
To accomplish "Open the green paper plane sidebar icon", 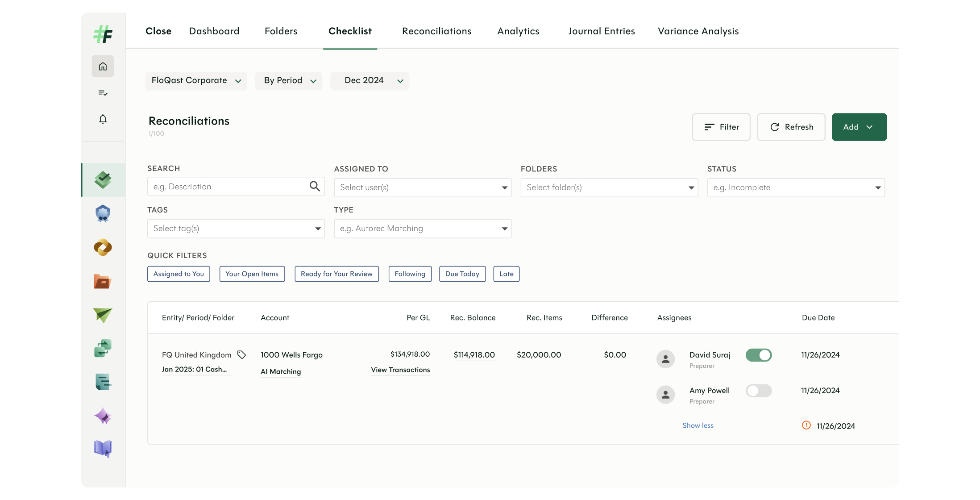I will click(x=103, y=315).
